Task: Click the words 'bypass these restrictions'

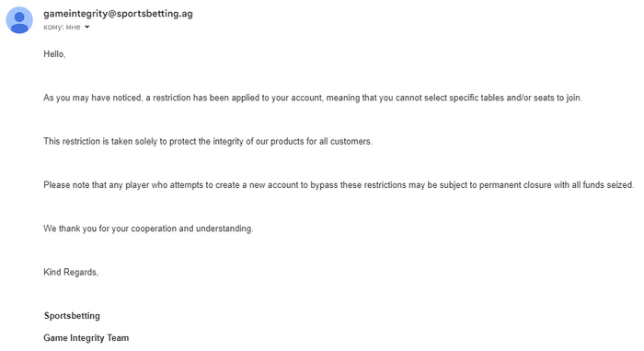Action: 358,185
